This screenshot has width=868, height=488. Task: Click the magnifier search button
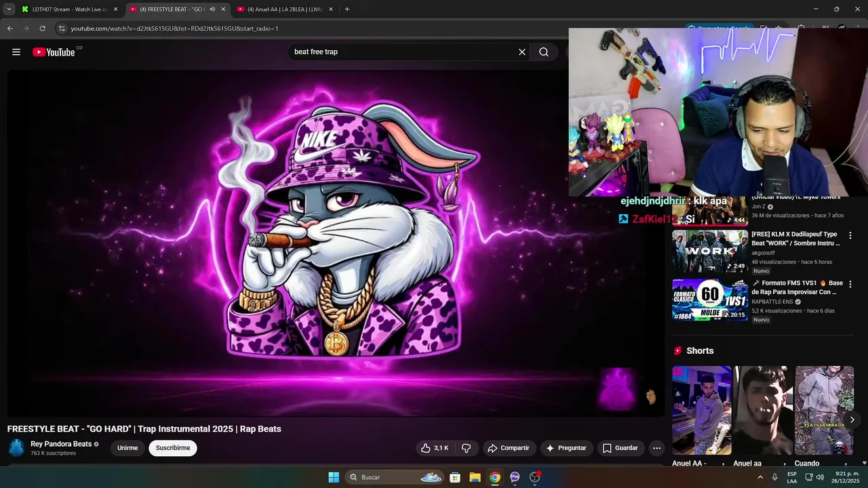(x=544, y=52)
